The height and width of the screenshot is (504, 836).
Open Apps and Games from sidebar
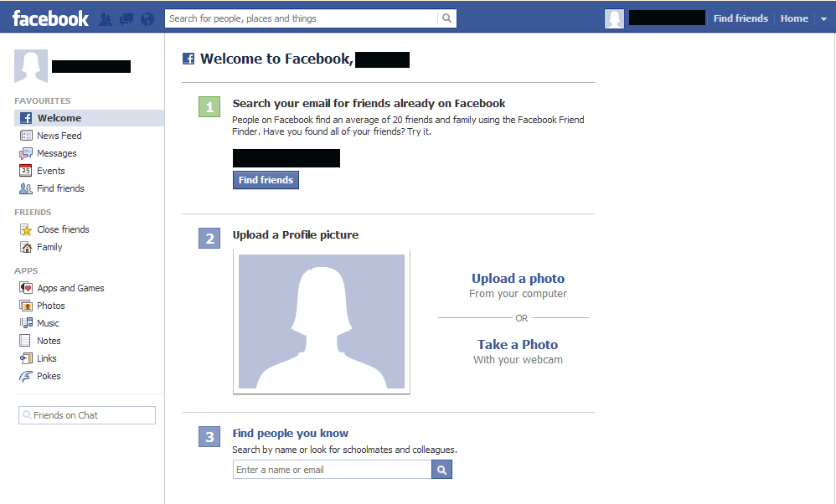point(70,287)
